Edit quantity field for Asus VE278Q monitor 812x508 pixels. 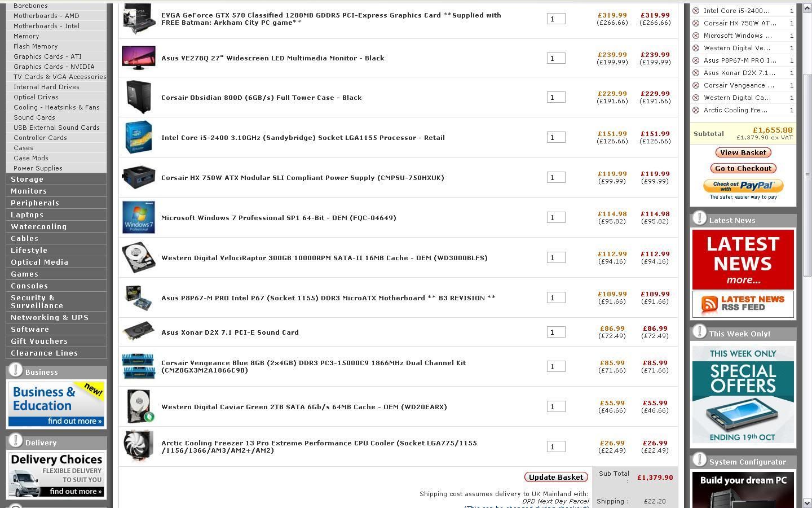click(556, 58)
